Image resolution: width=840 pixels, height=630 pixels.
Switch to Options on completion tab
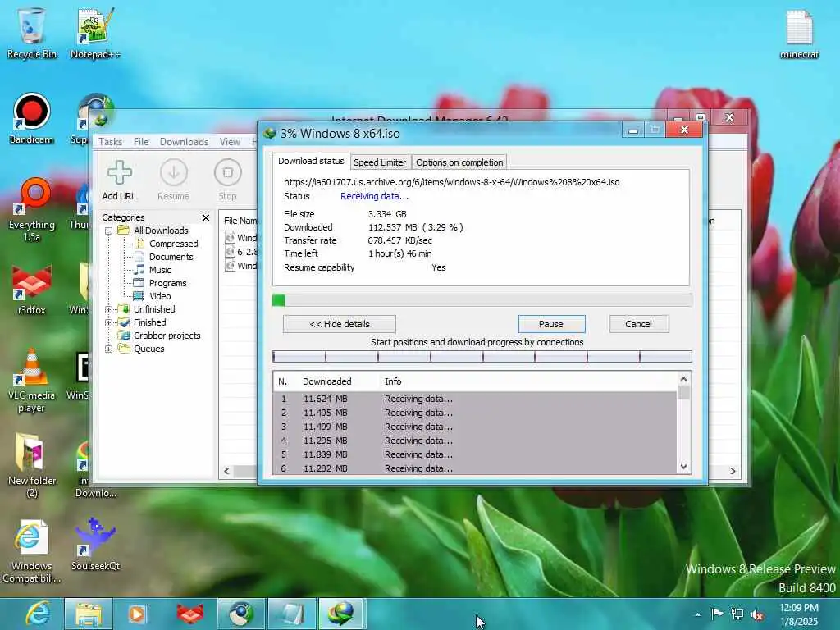[x=459, y=162]
